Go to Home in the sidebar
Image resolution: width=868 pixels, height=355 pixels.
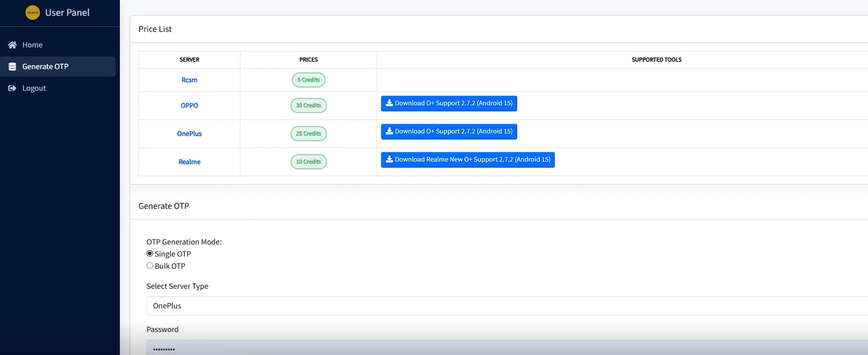click(58, 45)
